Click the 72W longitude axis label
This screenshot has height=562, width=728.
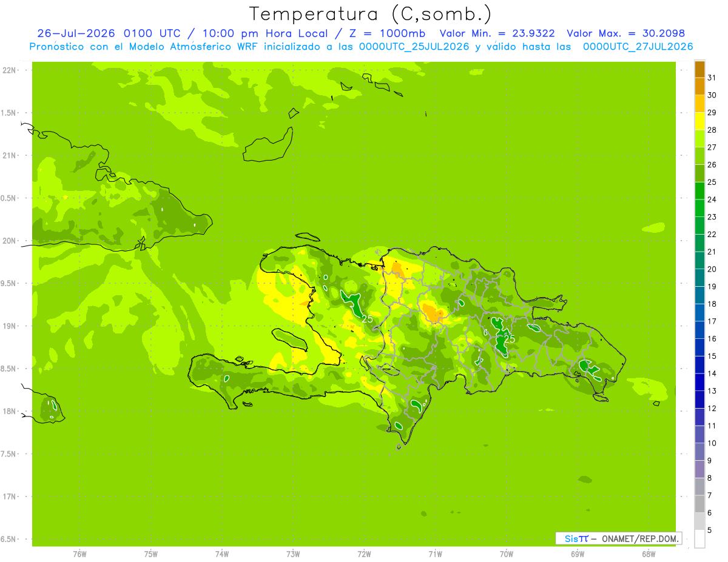coord(364,554)
